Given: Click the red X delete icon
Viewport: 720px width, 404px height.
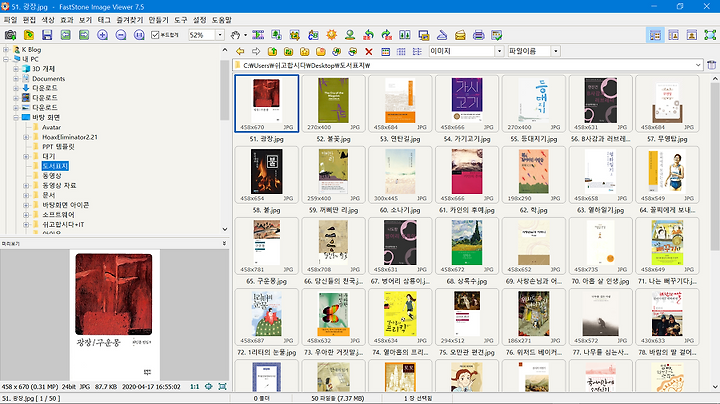Looking at the screenshot, I should click(369, 51).
